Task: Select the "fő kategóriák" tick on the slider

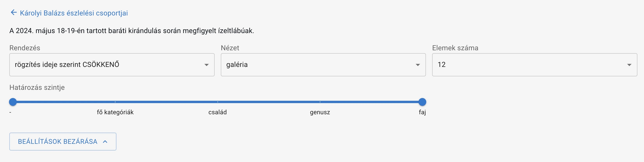Action: point(115,102)
